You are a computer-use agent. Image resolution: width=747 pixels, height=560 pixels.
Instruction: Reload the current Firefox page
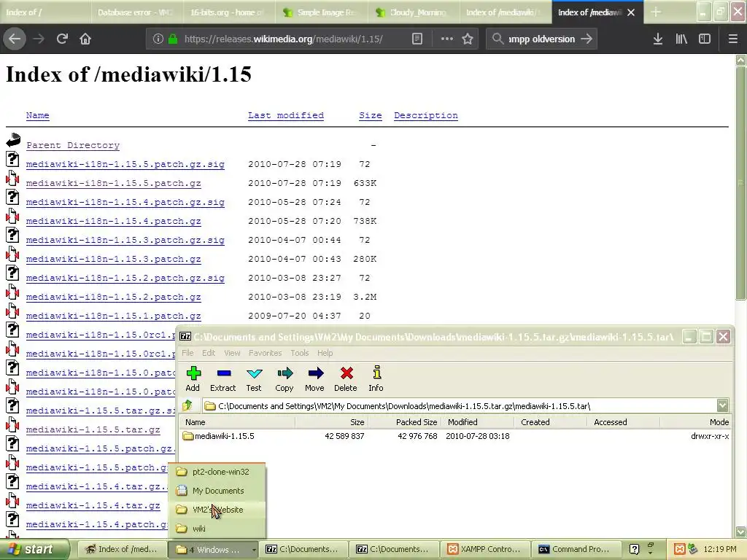click(x=62, y=39)
